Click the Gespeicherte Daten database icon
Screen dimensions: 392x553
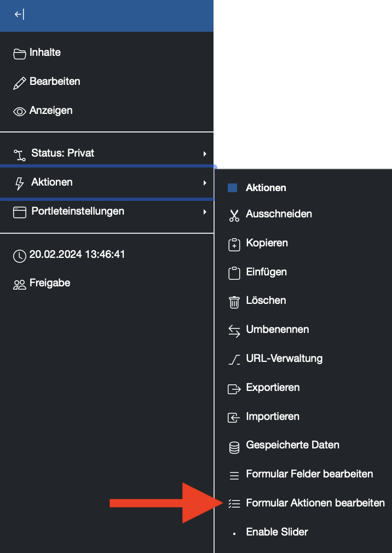[x=234, y=447]
